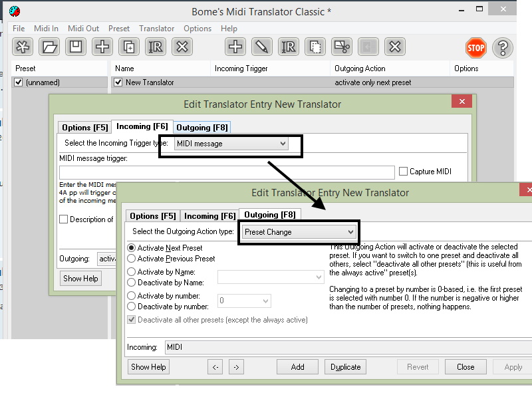
Task: Go to previous translator with the <- button
Action: (215, 367)
